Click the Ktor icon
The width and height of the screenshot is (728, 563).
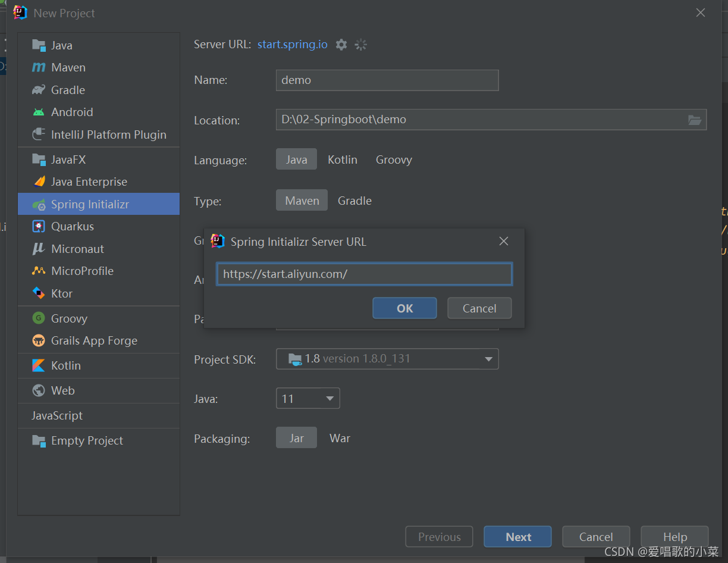coord(39,293)
